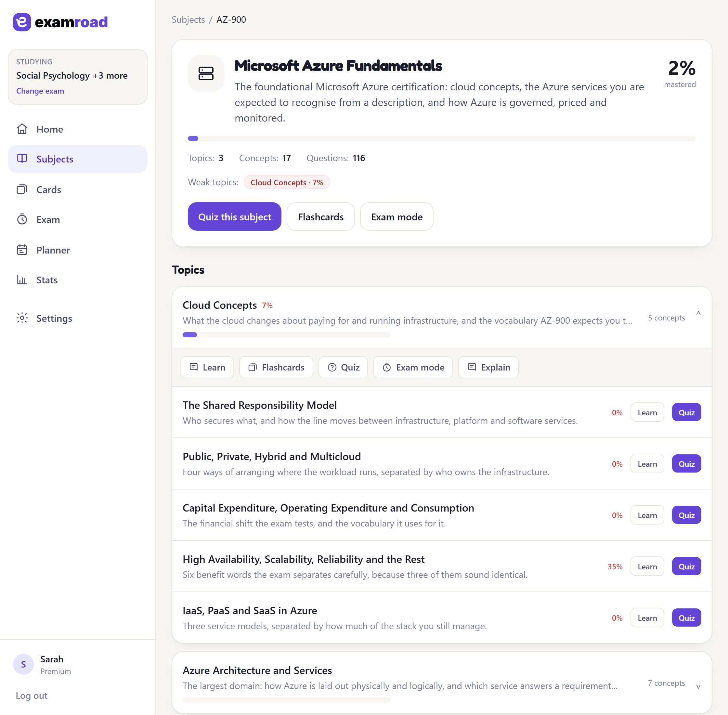Click the Cards stack icon
Screen dimensions: 728x715
pyautogui.click(x=22, y=189)
